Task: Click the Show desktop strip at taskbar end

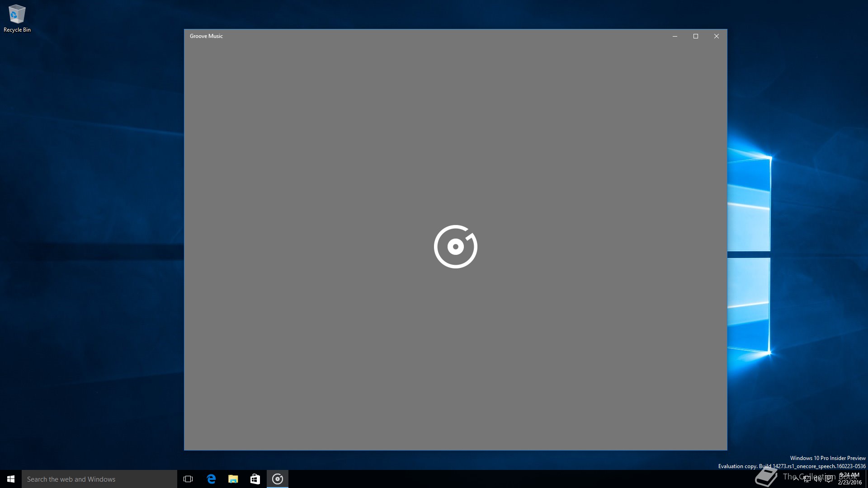Action: pos(867,479)
